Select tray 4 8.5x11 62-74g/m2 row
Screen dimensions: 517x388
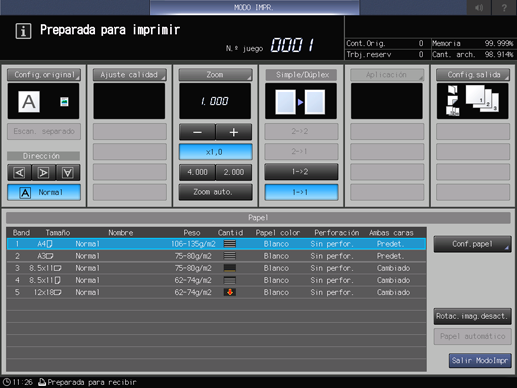click(x=216, y=280)
